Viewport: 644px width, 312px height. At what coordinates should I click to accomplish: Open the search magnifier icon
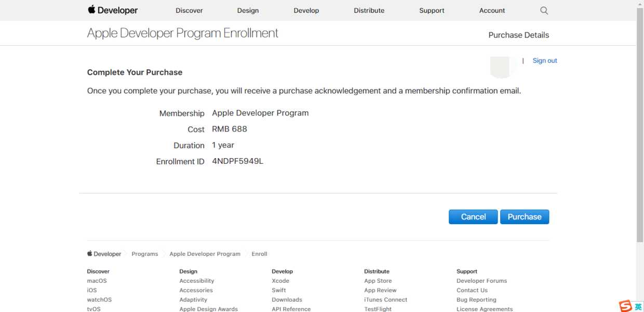544,10
